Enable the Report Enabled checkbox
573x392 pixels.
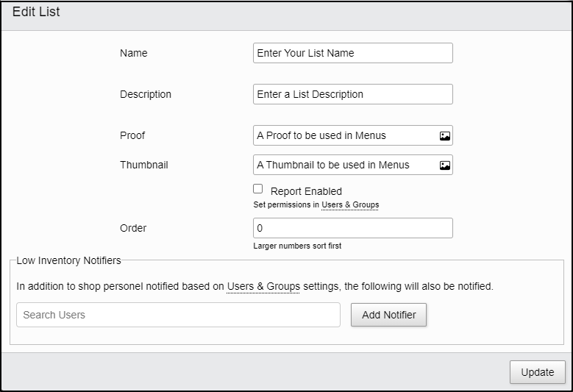point(257,189)
